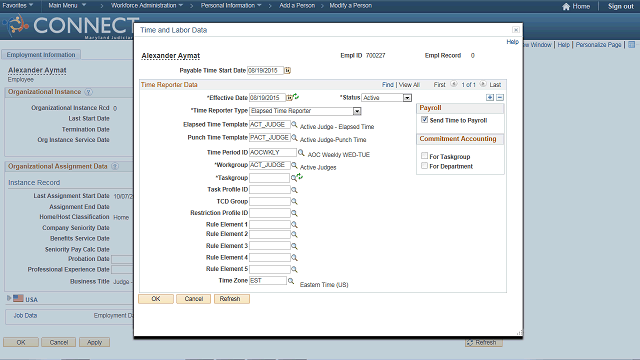
Task: Open lookup for Rule Element 3
Action: click(294, 246)
